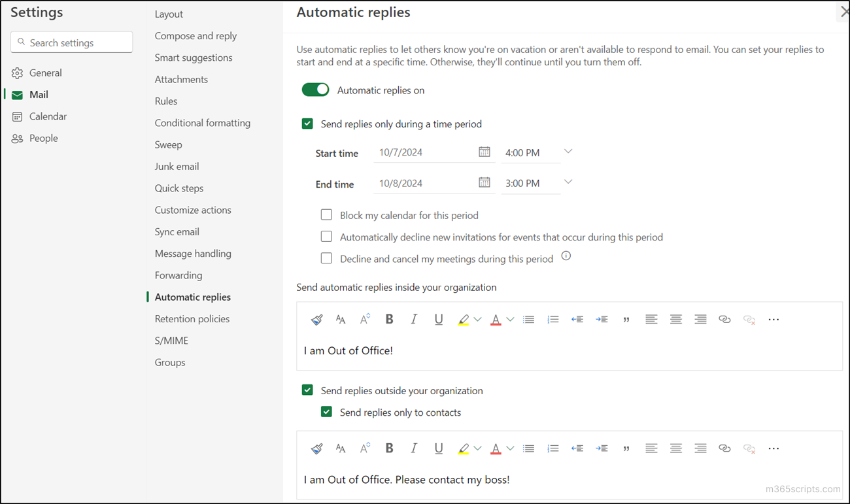Apply yellow highlight color in inside-organization editor
This screenshot has width=850, height=504.
464,319
